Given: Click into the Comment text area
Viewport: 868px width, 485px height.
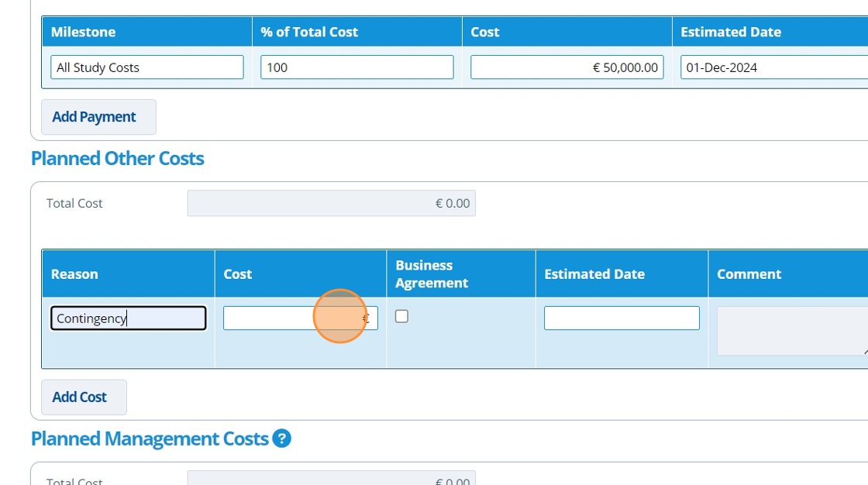Looking at the screenshot, I should [x=790, y=331].
